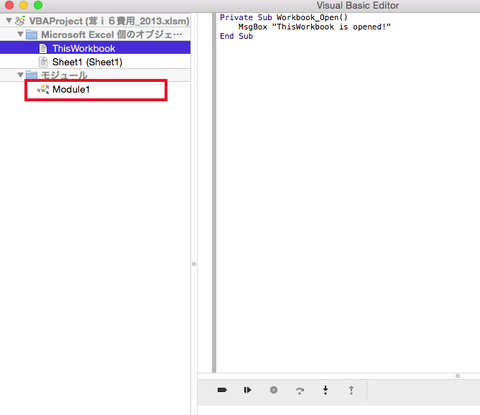The image size is (480, 415).
Task: Click the モジュール folder icon
Action: [32, 75]
